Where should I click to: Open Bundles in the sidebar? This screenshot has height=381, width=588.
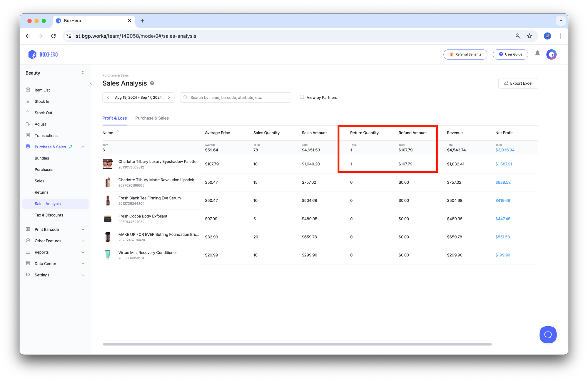coord(42,158)
